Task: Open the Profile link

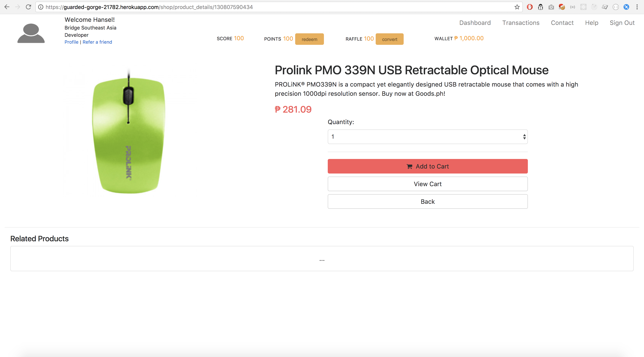Action: [x=71, y=42]
